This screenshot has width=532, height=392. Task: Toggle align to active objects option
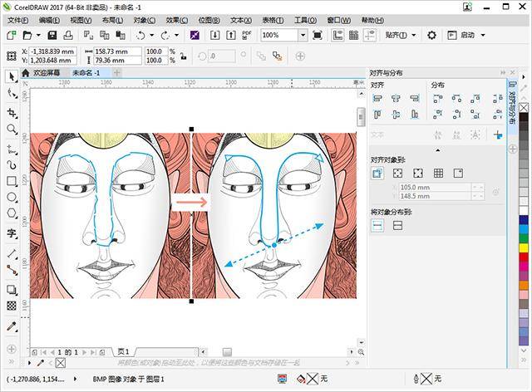click(x=377, y=174)
